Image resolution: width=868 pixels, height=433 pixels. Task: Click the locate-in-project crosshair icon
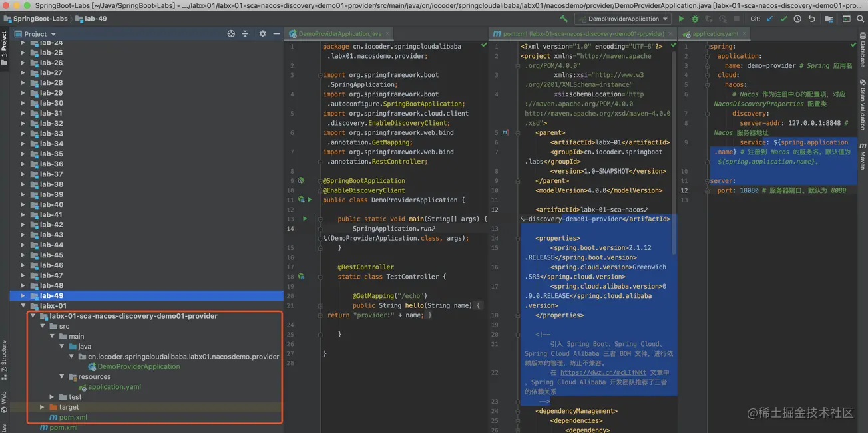231,33
